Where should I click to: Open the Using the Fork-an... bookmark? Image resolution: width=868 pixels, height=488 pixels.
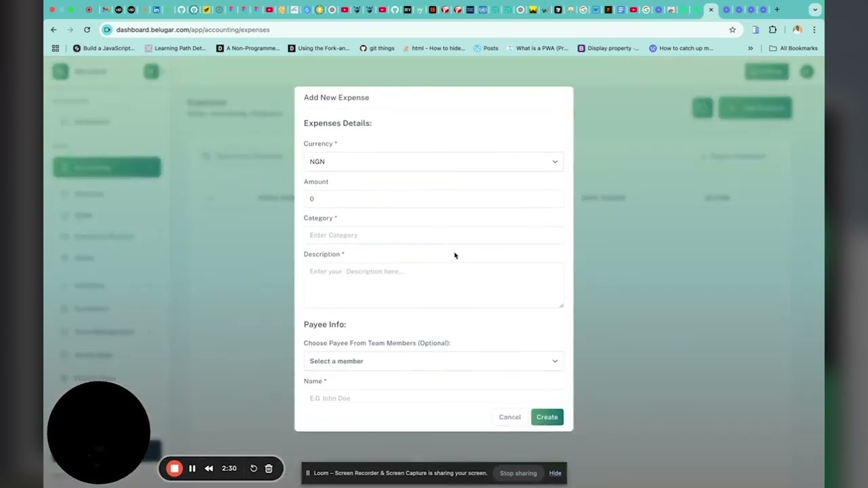click(319, 48)
